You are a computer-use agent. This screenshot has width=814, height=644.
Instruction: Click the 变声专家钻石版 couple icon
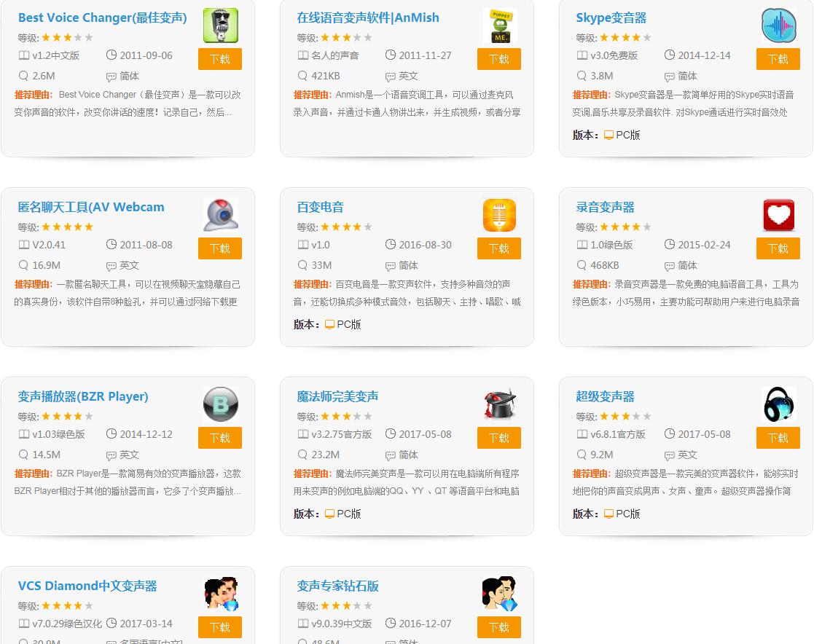click(500, 594)
